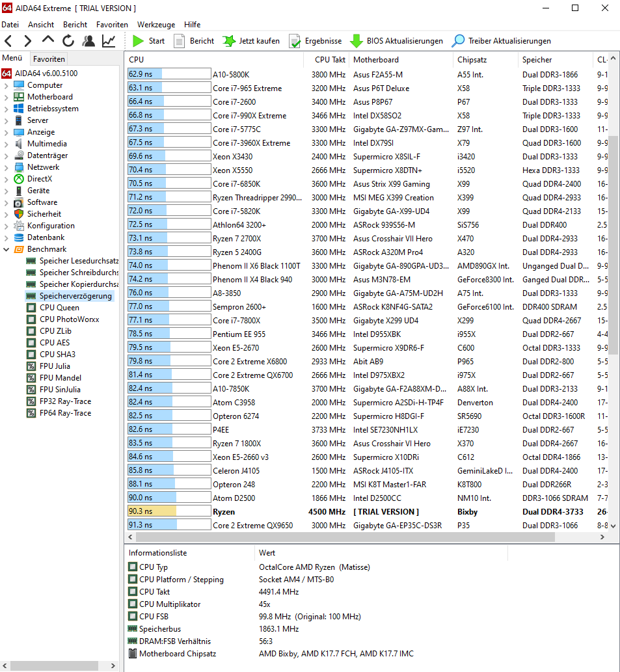This screenshot has width=620, height=672.
Task: Select the Datenbank icon in the tree
Action: pos(19,237)
